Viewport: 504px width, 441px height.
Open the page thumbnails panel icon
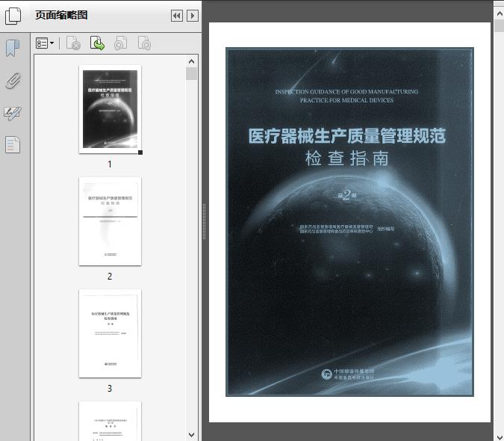coord(13,16)
